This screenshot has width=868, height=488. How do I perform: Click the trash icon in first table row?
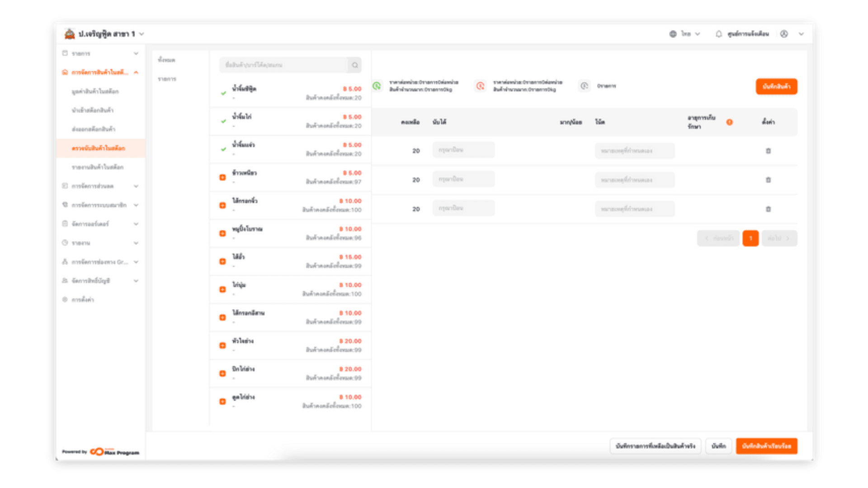pyautogui.click(x=768, y=151)
